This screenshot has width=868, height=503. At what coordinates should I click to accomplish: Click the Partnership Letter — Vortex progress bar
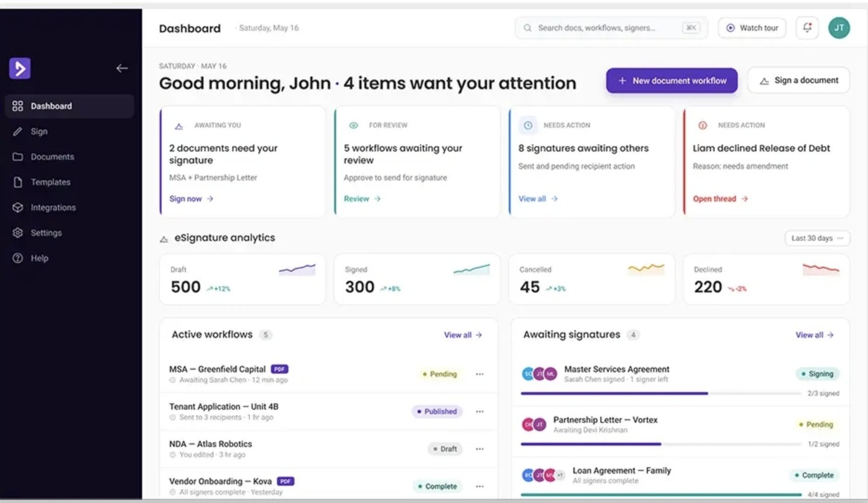(x=661, y=444)
